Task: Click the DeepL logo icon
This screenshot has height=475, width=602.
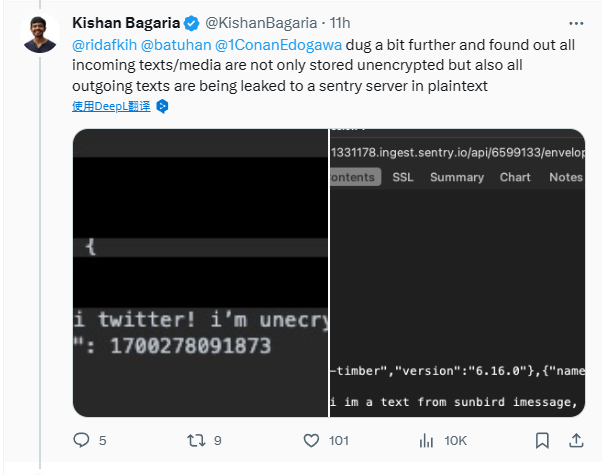Action: coord(161,105)
